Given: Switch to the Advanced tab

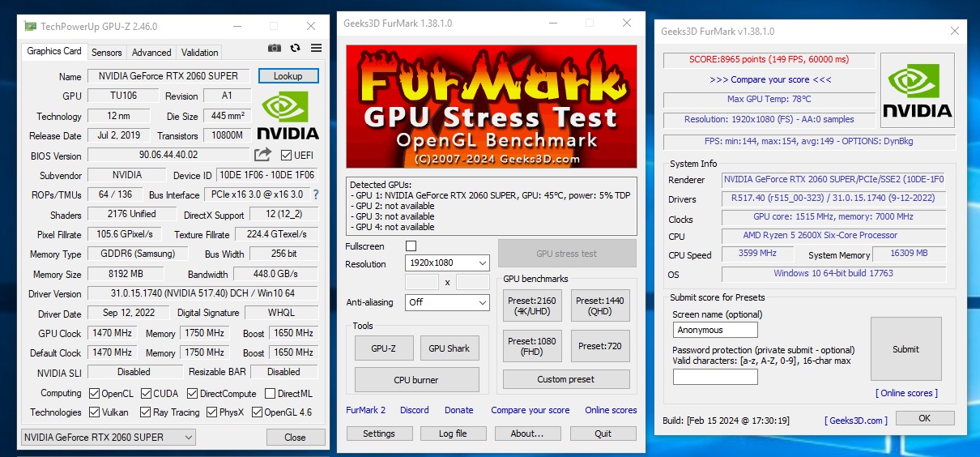Looking at the screenshot, I should 151,53.
